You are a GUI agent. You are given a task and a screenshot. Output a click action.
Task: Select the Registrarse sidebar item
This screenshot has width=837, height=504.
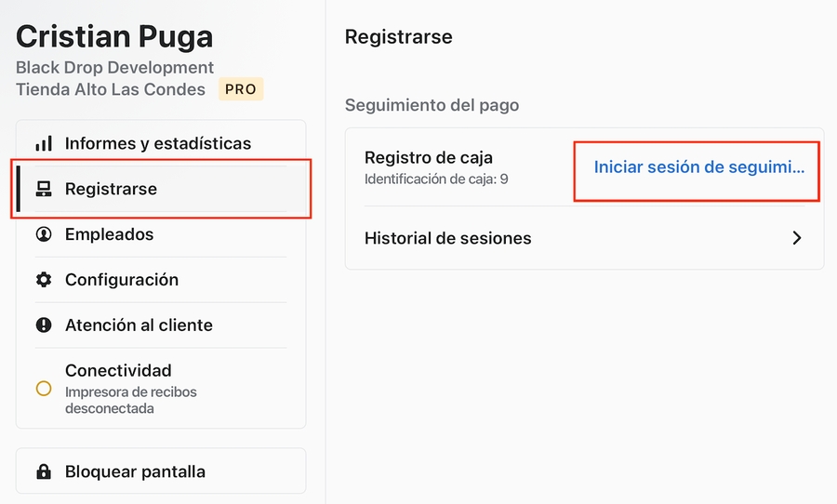(111, 190)
